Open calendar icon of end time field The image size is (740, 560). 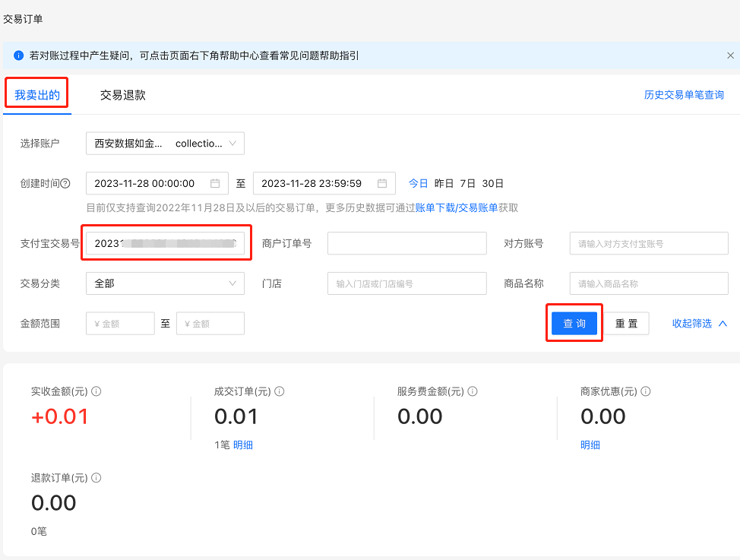(382, 183)
